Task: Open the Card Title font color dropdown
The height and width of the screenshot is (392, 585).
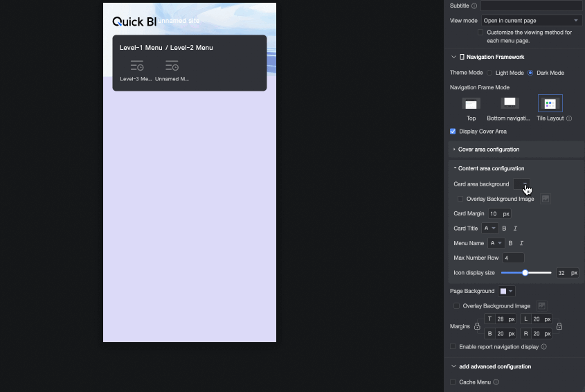Action: [490, 229]
